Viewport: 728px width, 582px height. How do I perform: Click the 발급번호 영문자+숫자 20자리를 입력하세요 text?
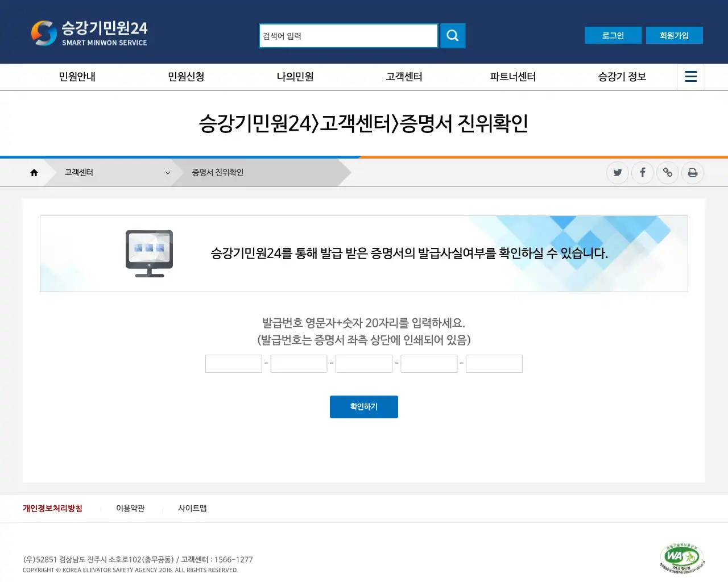point(364,323)
